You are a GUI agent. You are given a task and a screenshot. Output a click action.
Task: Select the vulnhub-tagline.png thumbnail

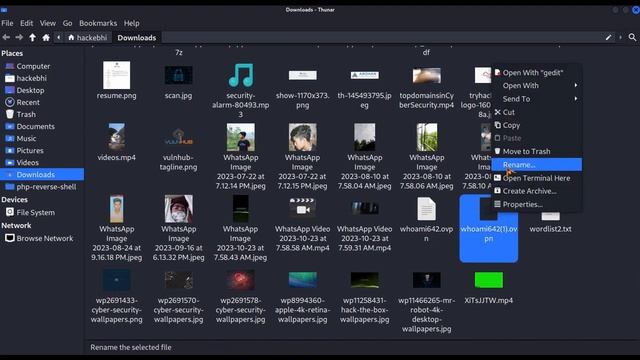[x=178, y=137]
